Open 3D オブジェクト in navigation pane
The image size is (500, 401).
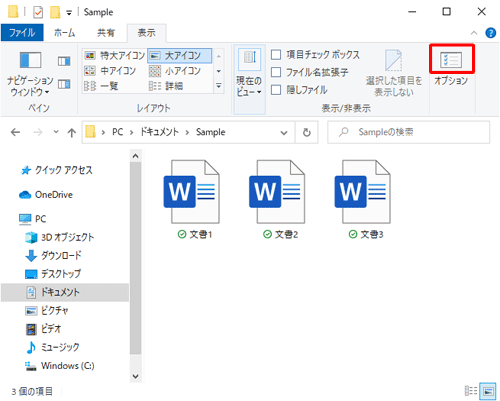(60, 237)
